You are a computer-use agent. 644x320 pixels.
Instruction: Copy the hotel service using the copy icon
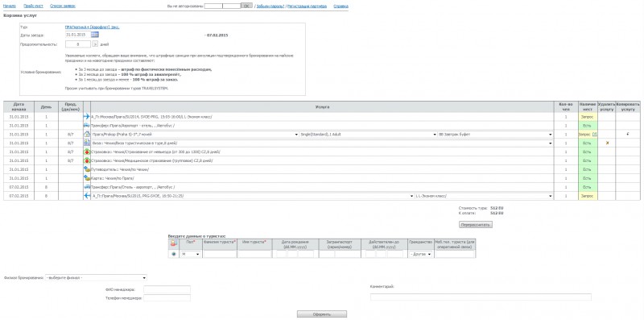(628, 134)
